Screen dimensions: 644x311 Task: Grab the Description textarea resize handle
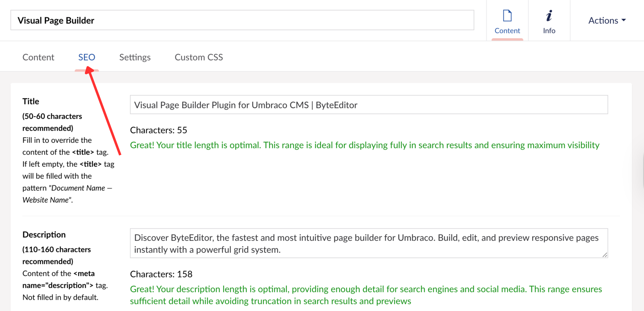click(605, 255)
